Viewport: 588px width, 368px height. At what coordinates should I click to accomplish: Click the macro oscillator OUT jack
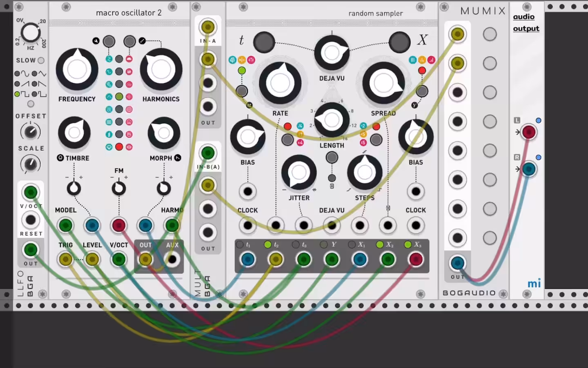pyautogui.click(x=145, y=259)
